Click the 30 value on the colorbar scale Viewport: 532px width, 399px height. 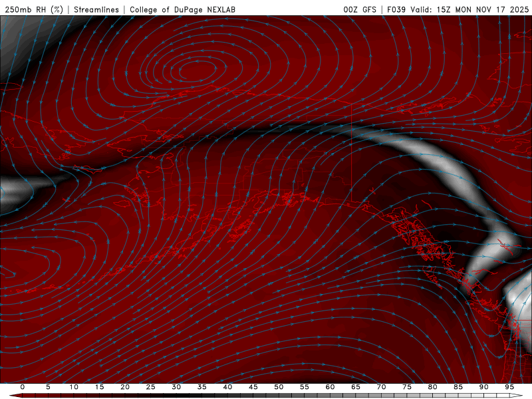pyautogui.click(x=176, y=387)
